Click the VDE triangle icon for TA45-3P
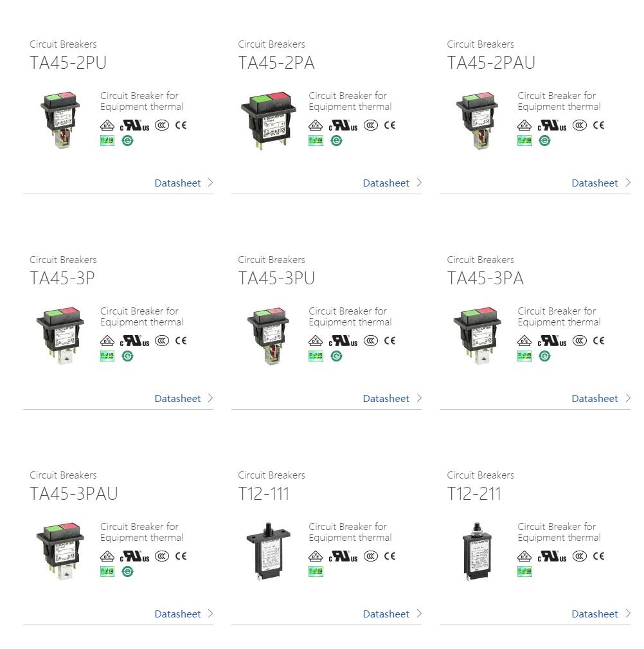Viewport: 644px width, 649px height. (x=107, y=341)
